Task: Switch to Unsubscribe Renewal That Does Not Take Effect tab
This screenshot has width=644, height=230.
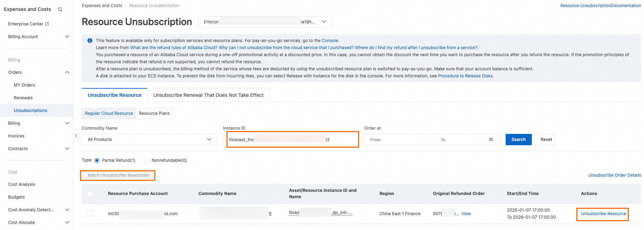Action: pos(208,95)
